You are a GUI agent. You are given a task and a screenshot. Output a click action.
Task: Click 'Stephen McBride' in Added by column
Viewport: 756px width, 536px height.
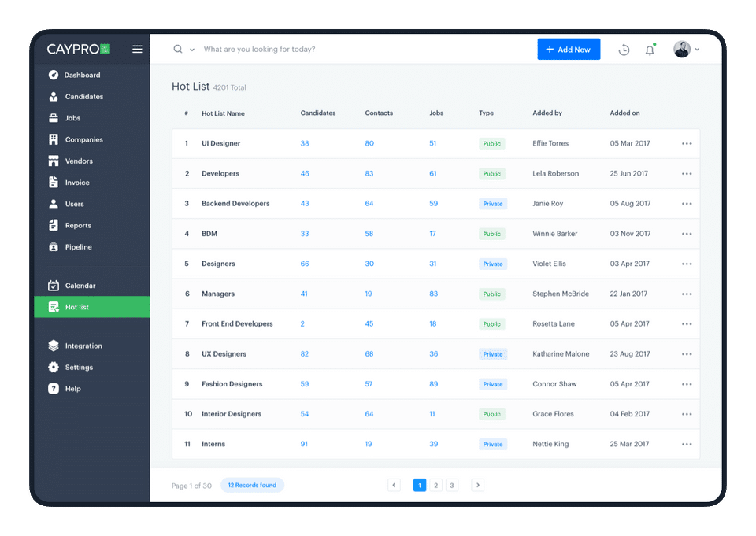(561, 294)
